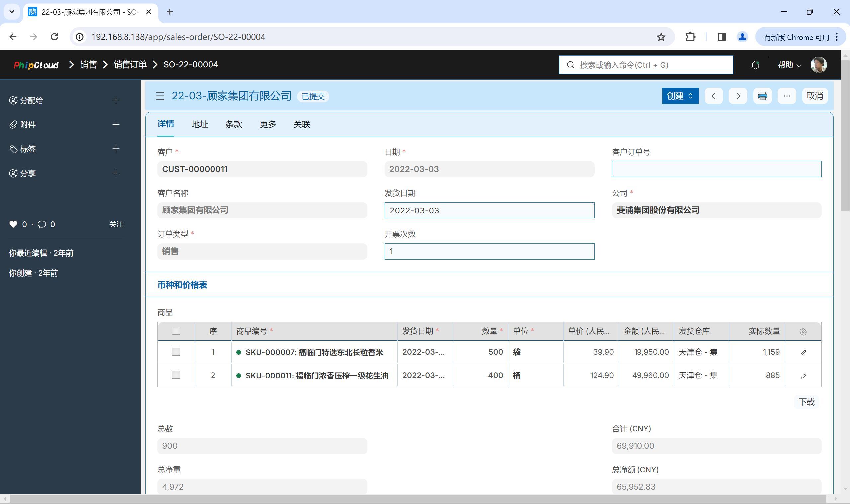Click the 已提交 status badge

313,97
